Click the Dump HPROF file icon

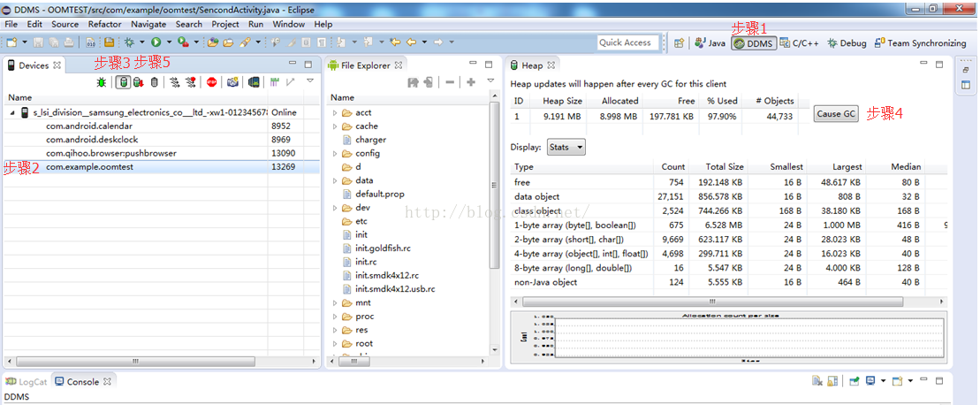click(x=139, y=82)
